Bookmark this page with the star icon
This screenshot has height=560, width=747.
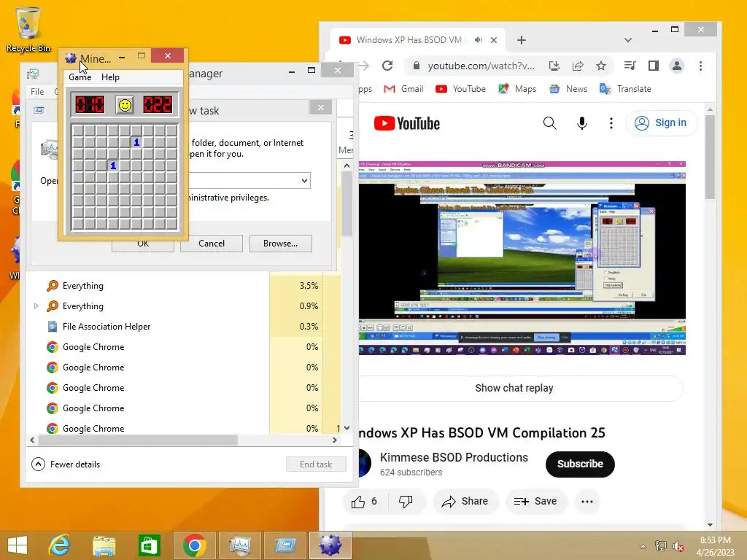click(x=601, y=66)
